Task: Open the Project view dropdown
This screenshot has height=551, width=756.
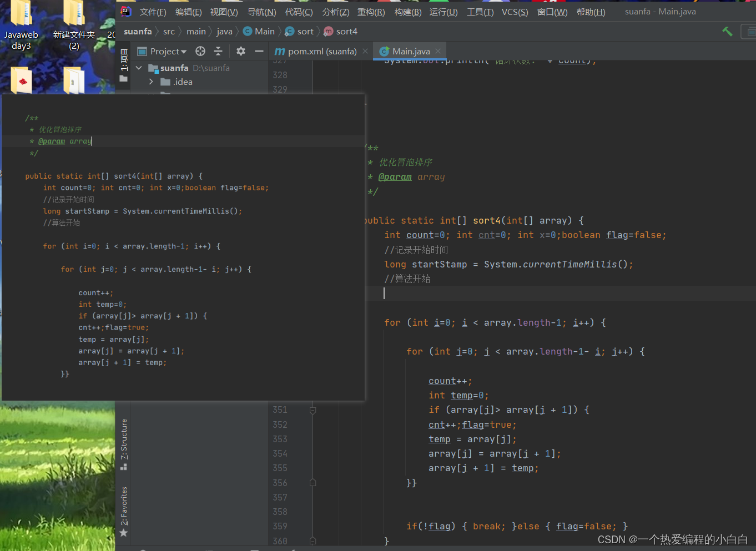Action: click(162, 52)
